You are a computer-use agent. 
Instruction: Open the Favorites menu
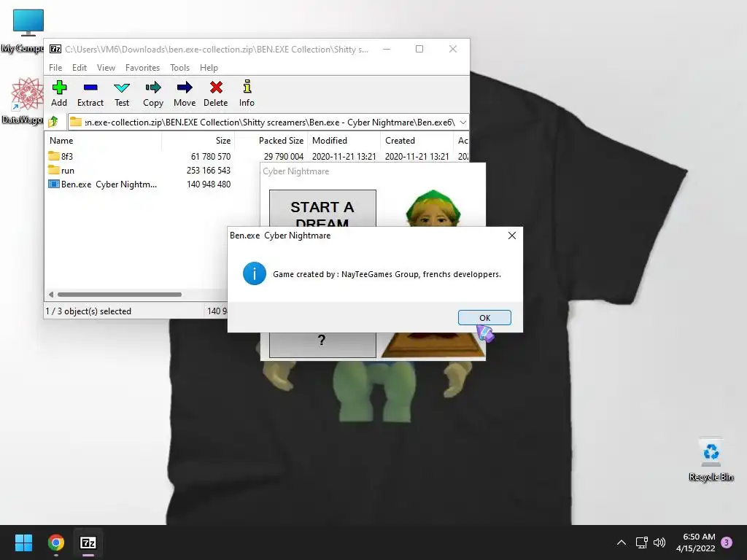(142, 68)
